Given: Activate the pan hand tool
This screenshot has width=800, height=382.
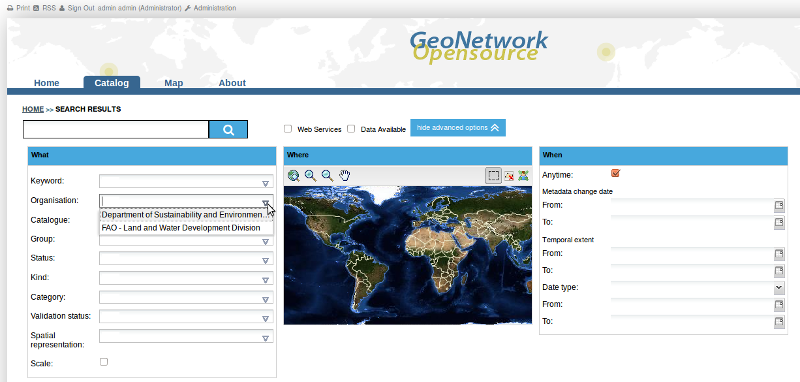Looking at the screenshot, I should coord(345,176).
